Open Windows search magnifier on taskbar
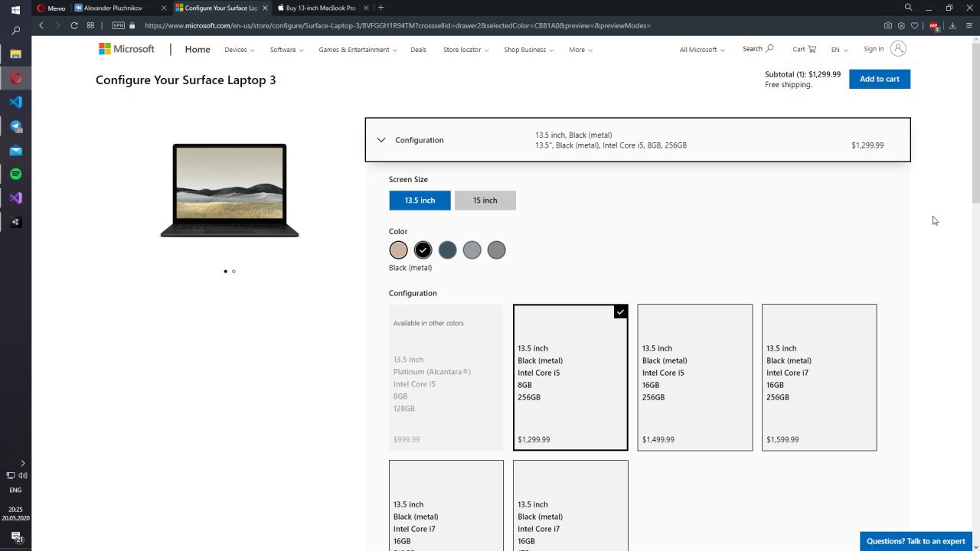Viewport: 980px width, 551px height. [15, 31]
